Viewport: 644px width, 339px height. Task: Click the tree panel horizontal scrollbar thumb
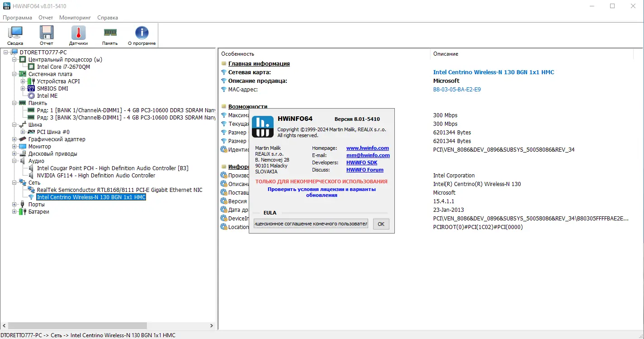tap(77, 325)
